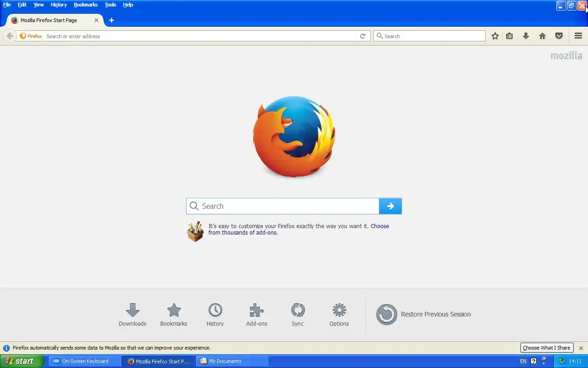Click the clock showing 14:11
Image resolution: width=588 pixels, height=368 pixels.
click(x=575, y=361)
